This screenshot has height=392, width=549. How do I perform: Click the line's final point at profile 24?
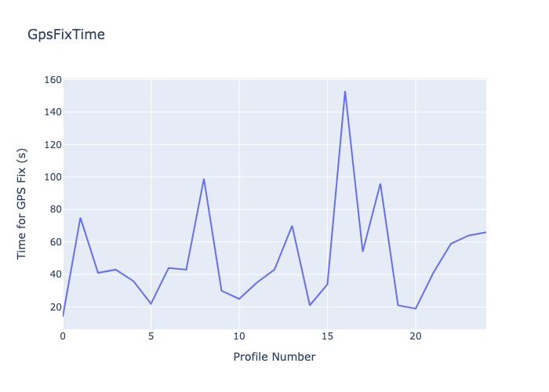click(485, 232)
